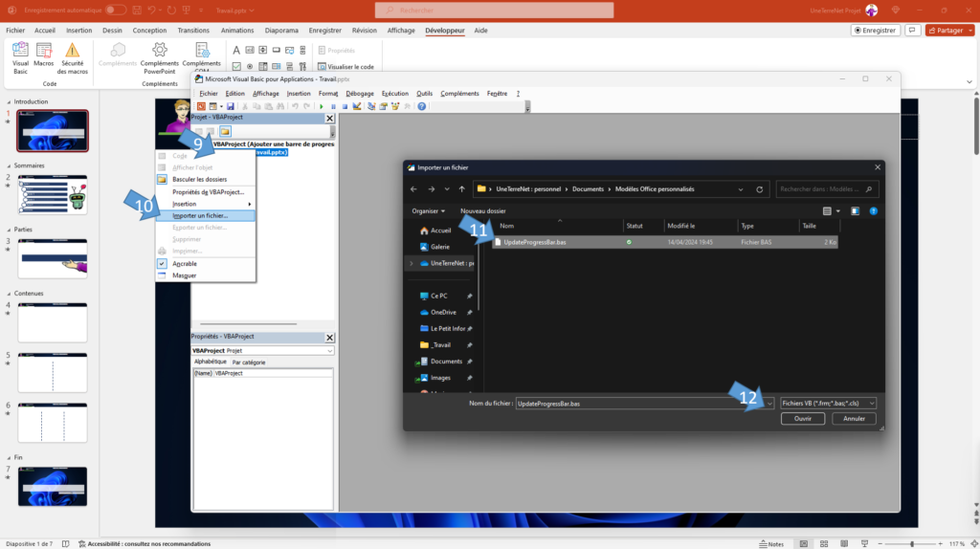The image size is (980, 549).
Task: Click the Notes button in status bar
Action: click(771, 544)
